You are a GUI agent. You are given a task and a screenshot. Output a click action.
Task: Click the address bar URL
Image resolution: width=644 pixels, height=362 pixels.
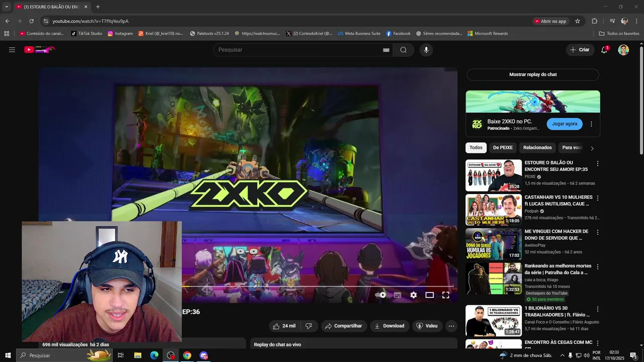coord(91,21)
